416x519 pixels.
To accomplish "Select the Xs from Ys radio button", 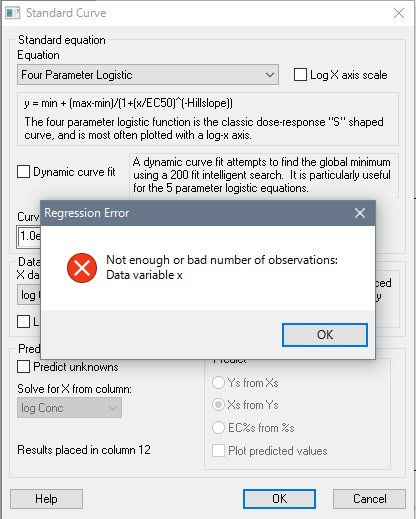I will tap(218, 405).
